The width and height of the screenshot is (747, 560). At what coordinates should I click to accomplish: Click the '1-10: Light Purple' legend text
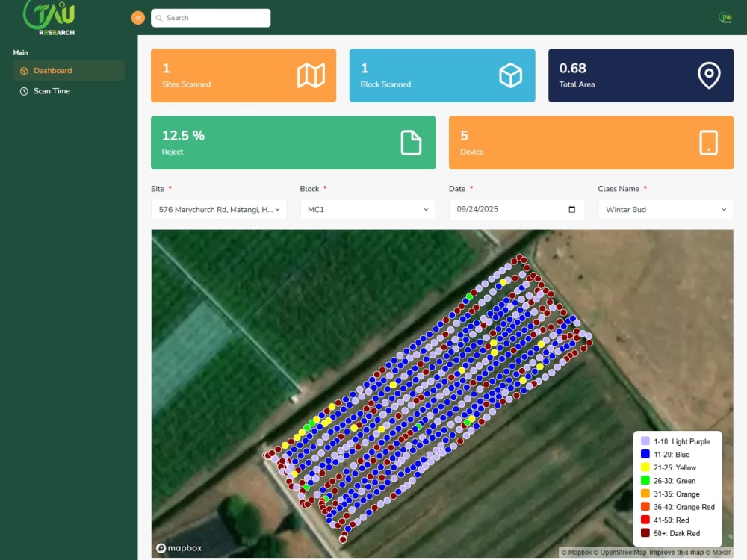[682, 441]
